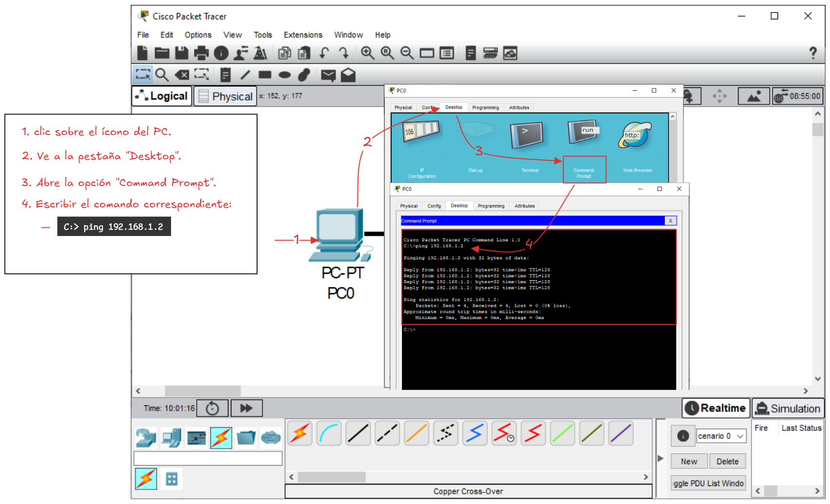Click the Fast Forward Time button
This screenshot has width=830, height=504.
pyautogui.click(x=246, y=408)
